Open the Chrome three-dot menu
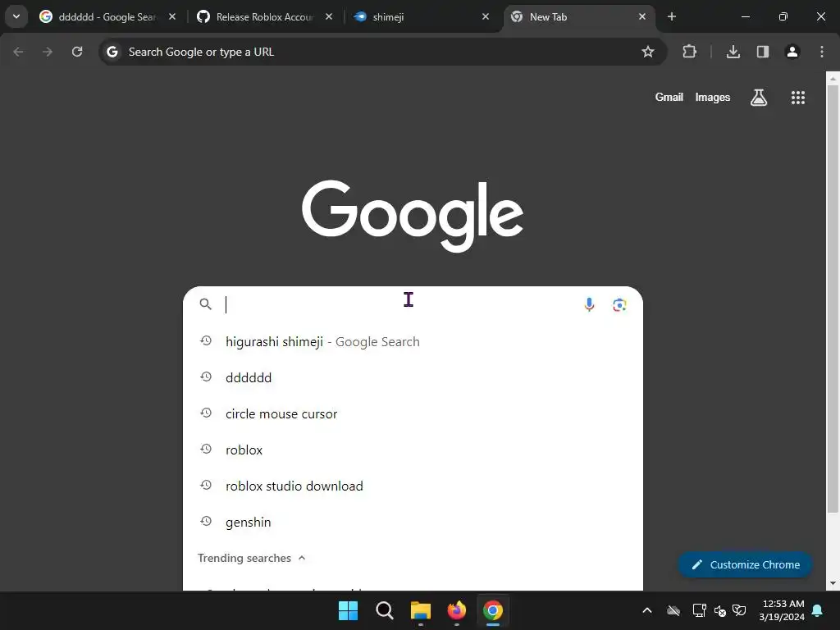The image size is (840, 630). [x=822, y=52]
